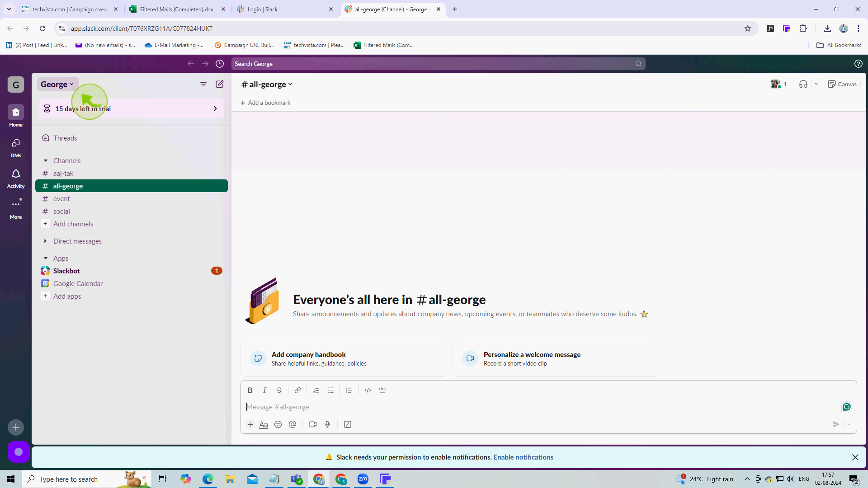Open Slackbot conversation
Screen dimensions: 868x488
click(x=131, y=271)
